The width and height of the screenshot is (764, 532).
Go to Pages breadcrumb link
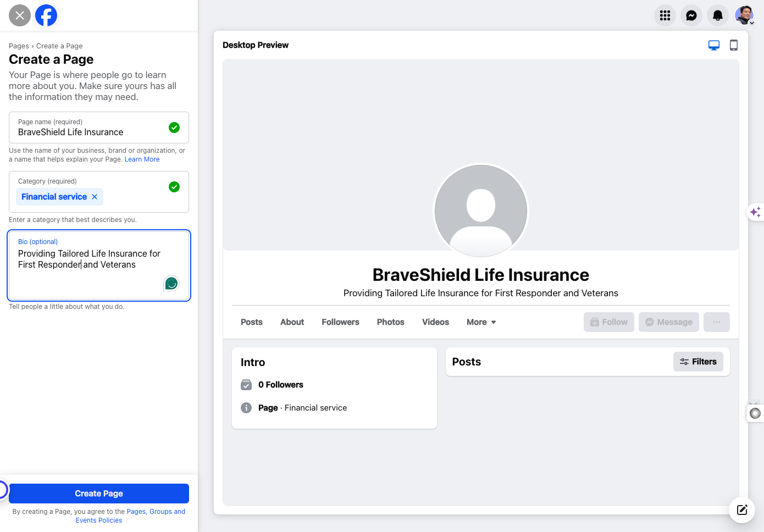19,46
